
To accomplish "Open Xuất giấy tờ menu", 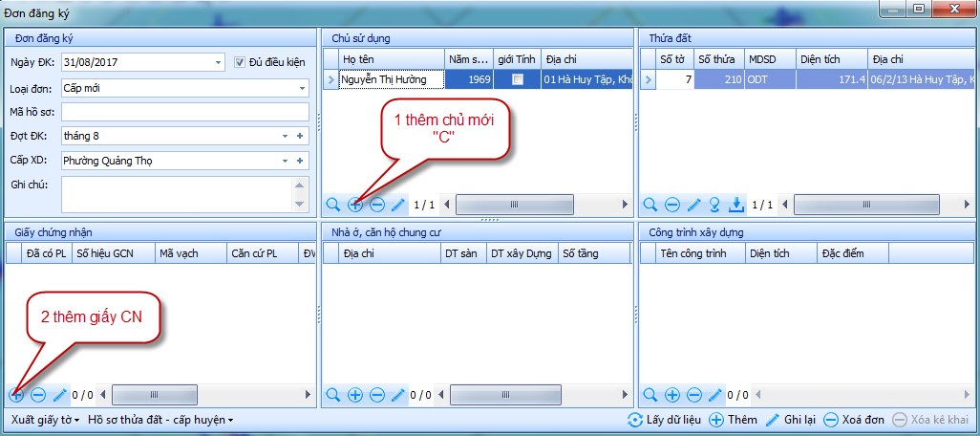I will pos(44,420).
